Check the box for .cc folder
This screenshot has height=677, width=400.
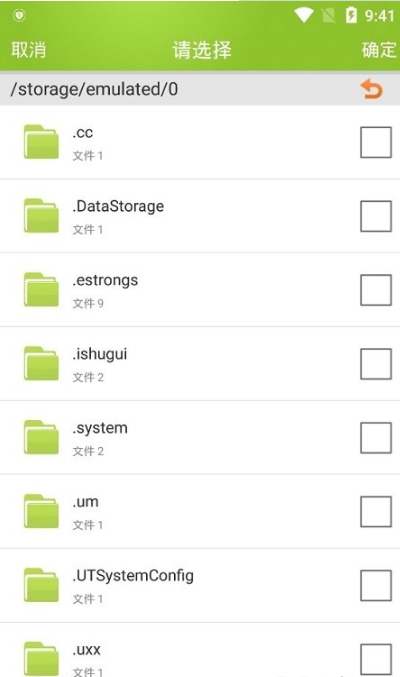click(x=376, y=142)
